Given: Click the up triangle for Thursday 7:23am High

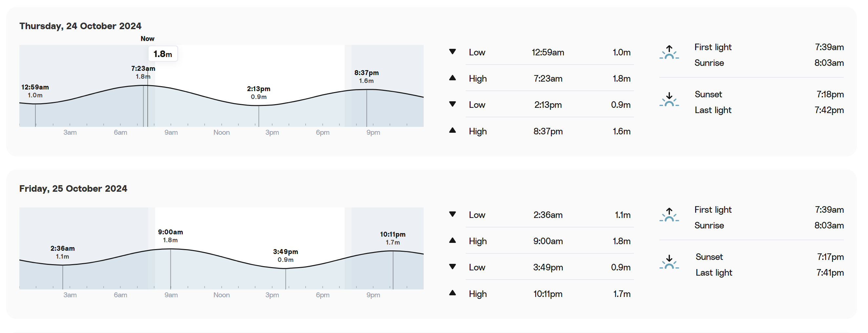Looking at the screenshot, I should click(x=453, y=78).
